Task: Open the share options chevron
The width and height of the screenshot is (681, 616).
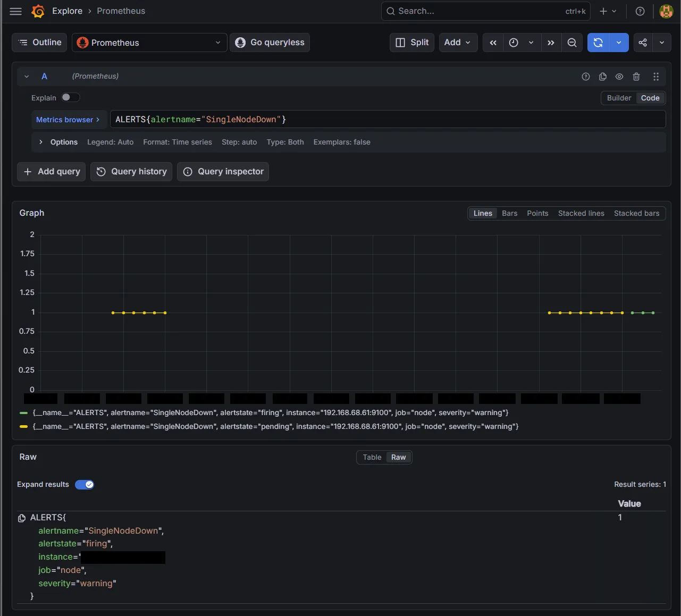Action: [x=662, y=43]
